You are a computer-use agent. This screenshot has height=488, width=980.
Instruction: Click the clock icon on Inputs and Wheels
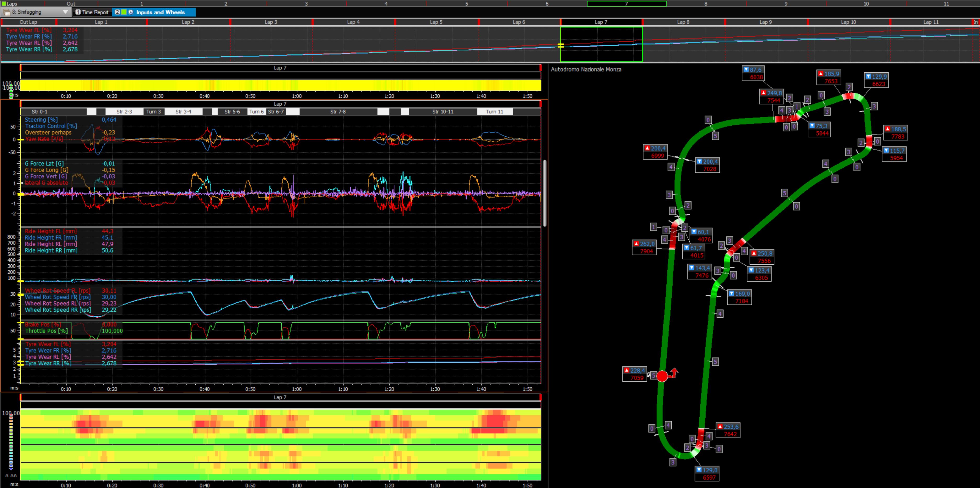coord(131,12)
